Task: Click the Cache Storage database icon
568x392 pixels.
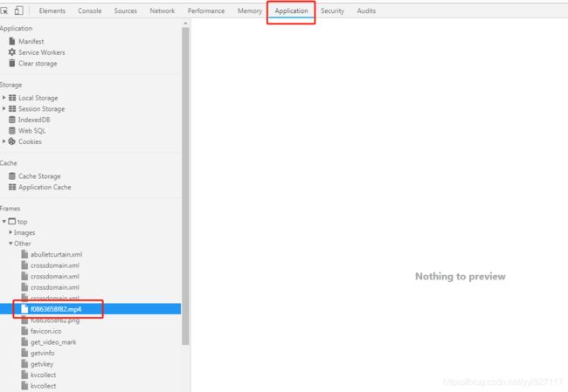Action: click(x=12, y=175)
